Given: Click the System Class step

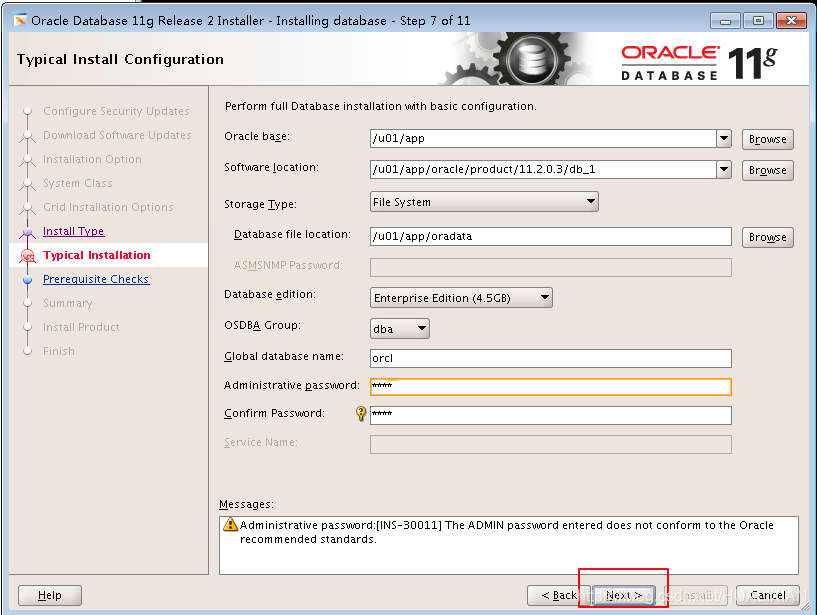Looking at the screenshot, I should pyautogui.click(x=78, y=183).
